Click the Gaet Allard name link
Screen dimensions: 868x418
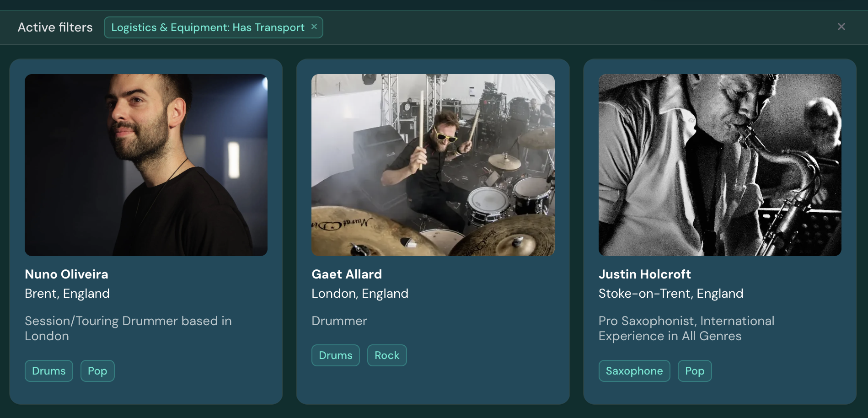click(x=346, y=274)
